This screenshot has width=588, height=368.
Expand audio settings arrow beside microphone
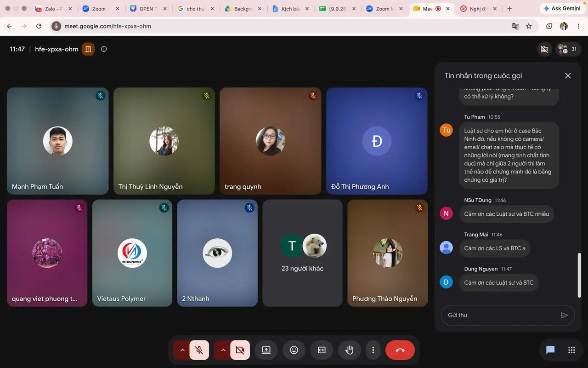182,350
